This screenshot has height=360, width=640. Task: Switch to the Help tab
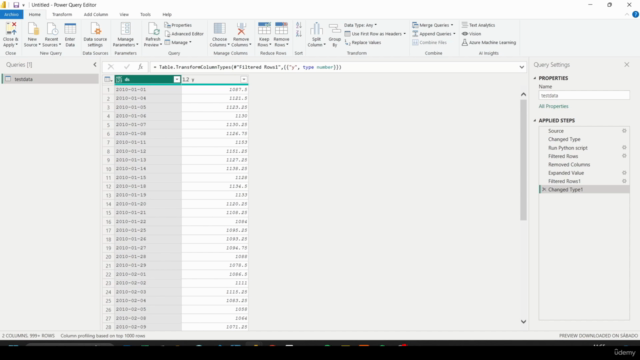pyautogui.click(x=167, y=14)
